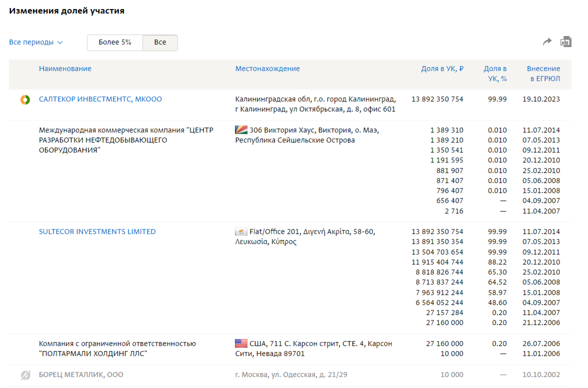Export table via the XLS icon
The height and width of the screenshot is (388, 588).
point(565,42)
